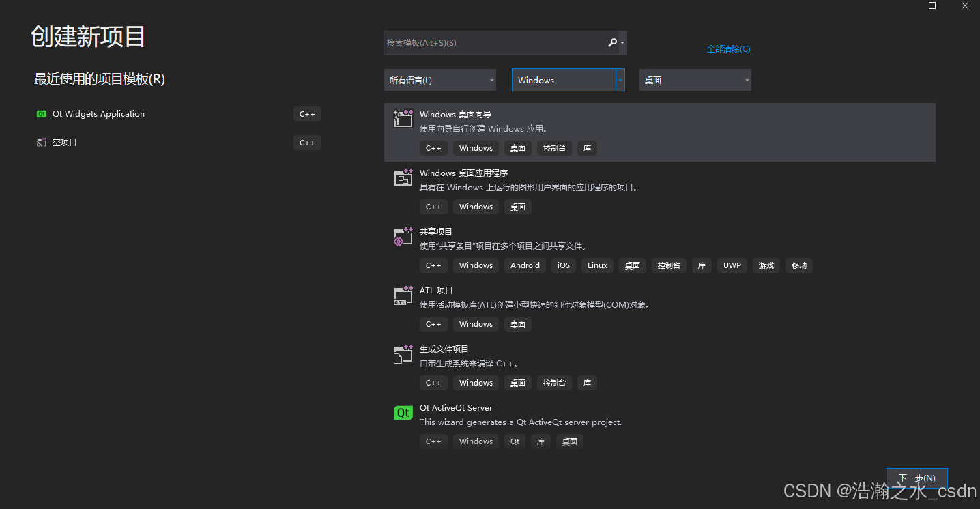Select the 生成文件项目 template icon
980x509 pixels.
pyautogui.click(x=403, y=353)
